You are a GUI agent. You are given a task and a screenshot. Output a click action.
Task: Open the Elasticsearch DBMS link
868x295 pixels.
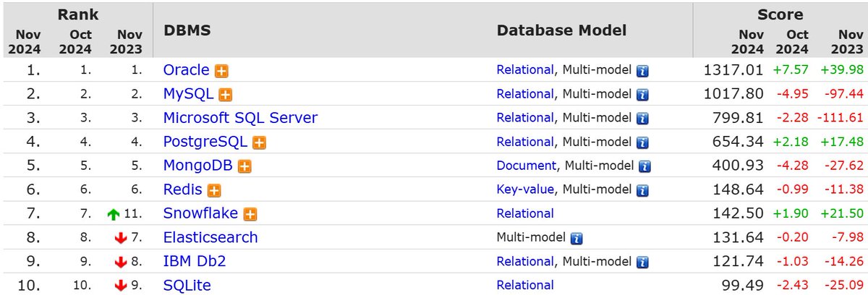pos(210,237)
